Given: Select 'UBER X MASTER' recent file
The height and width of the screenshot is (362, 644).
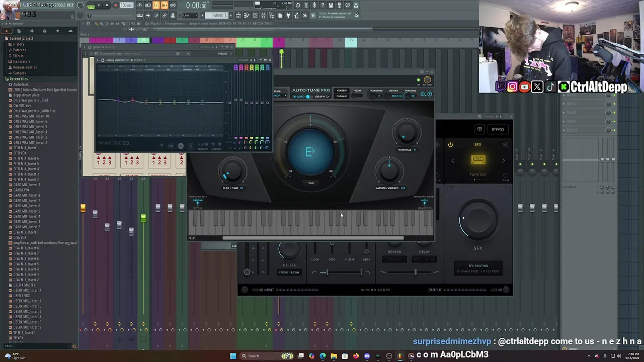Looking at the screenshot, I should pyautogui.click(x=25, y=285).
